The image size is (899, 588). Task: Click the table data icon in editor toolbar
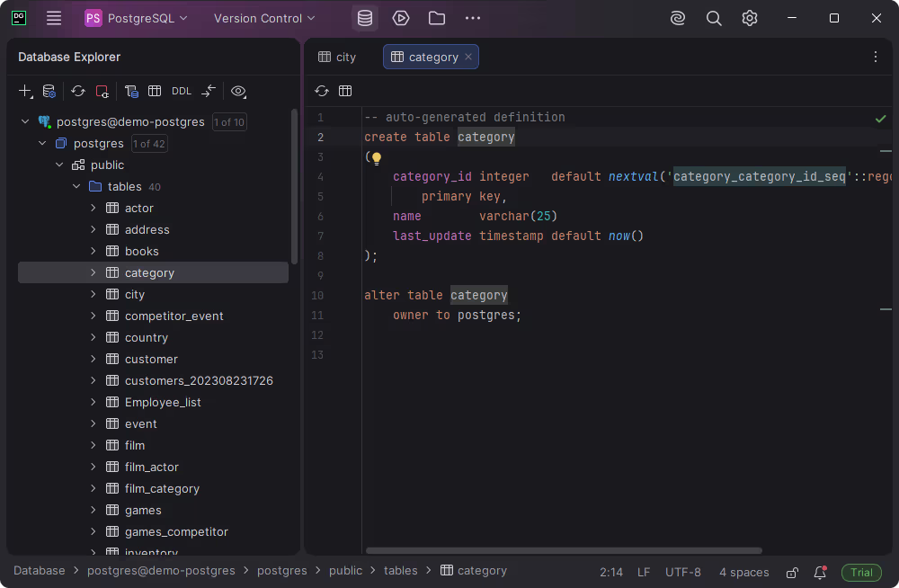click(345, 91)
